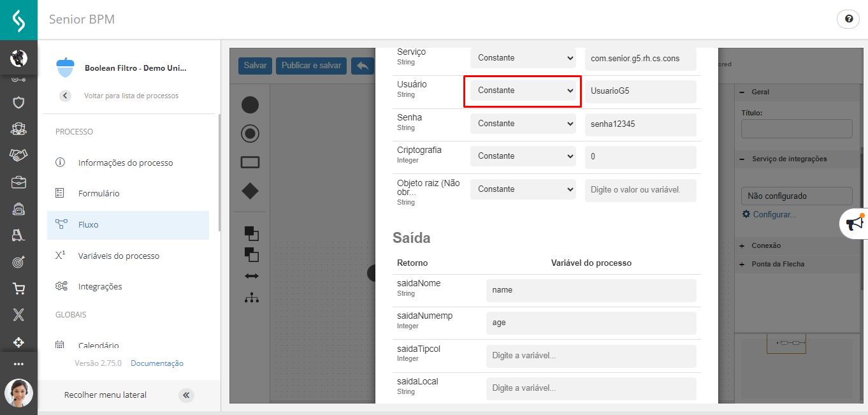Click the undo arrow toolbar button
Image resolution: width=868 pixels, height=415 pixels.
363,66
